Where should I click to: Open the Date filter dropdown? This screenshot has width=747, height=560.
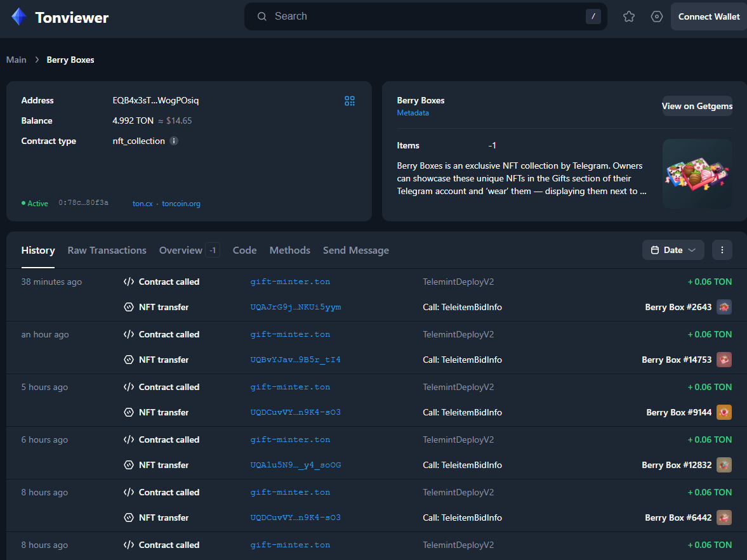(x=673, y=251)
